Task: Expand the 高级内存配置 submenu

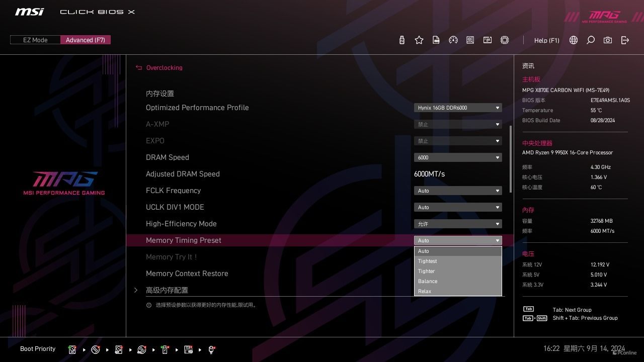Action: pos(167,290)
